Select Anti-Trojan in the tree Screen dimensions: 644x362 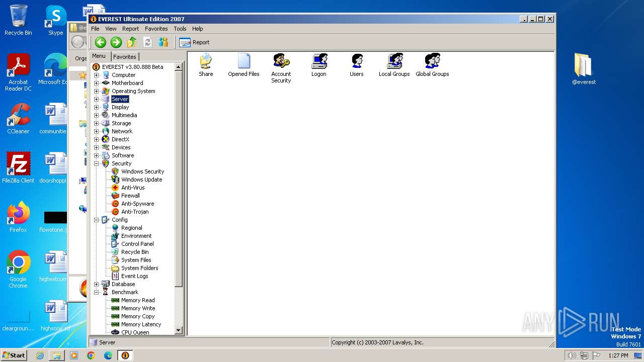pos(135,212)
